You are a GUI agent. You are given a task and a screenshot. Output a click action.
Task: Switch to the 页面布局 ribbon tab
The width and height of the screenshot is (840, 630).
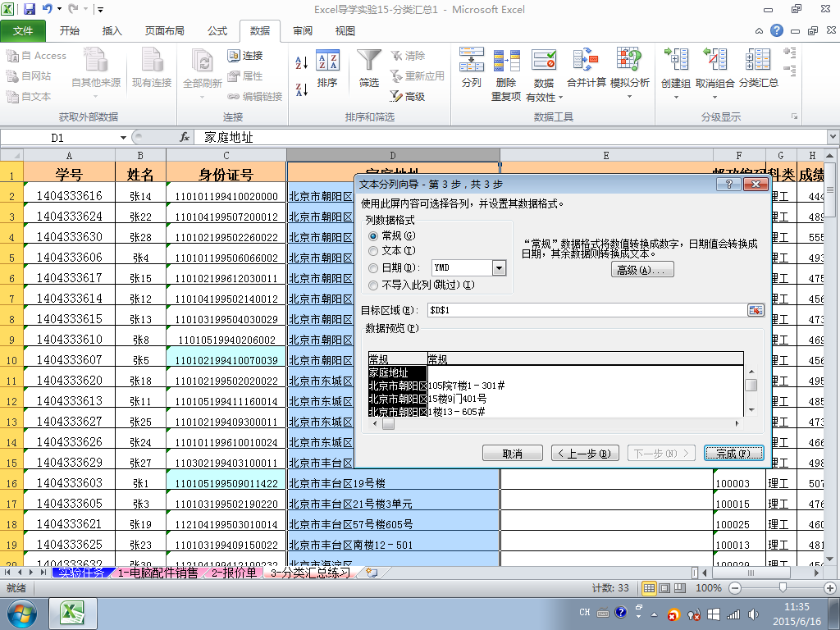164,31
